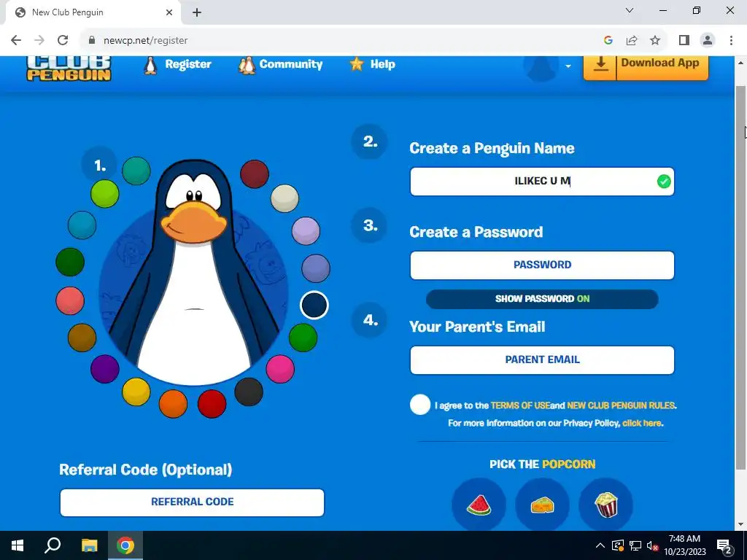
Task: Open a new browser tab
Action: [x=197, y=12]
